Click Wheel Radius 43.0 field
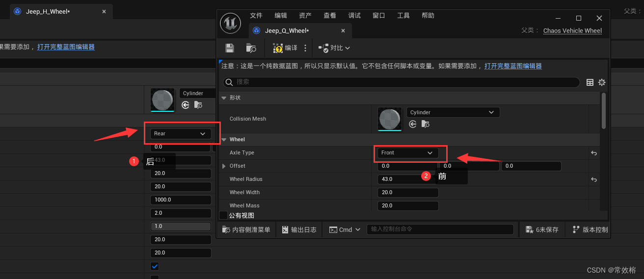The width and height of the screenshot is (644, 279). [408, 179]
